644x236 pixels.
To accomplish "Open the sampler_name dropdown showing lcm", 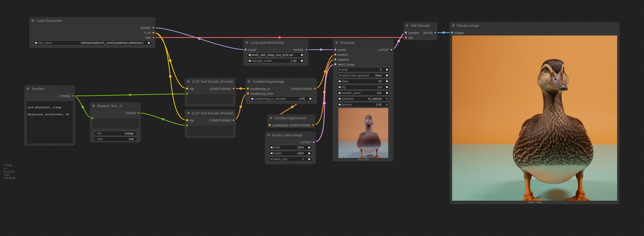I will point(363,93).
